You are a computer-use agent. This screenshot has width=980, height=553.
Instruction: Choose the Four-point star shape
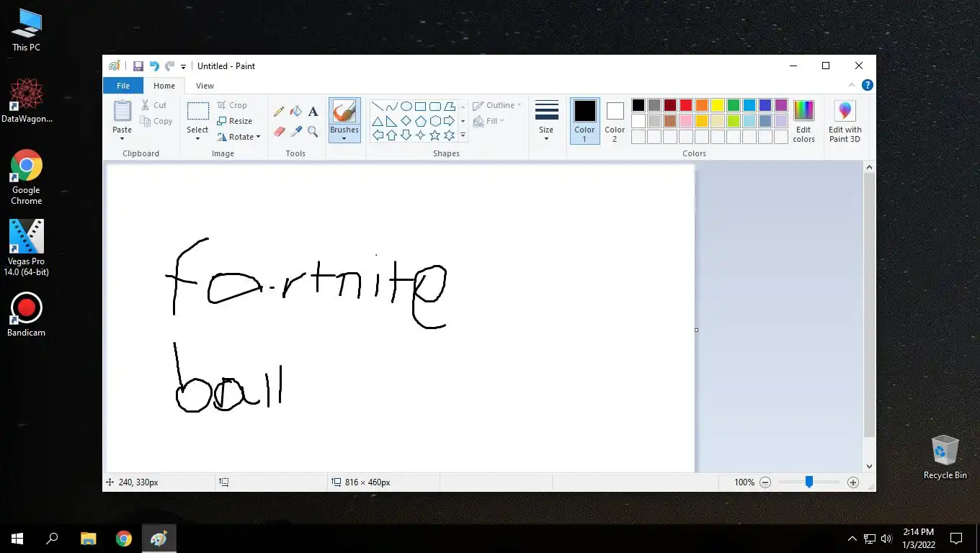pos(421,135)
